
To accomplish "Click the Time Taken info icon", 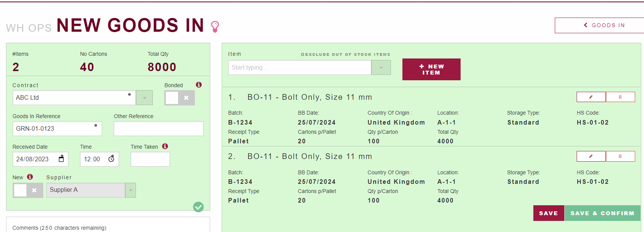I will click(x=165, y=146).
